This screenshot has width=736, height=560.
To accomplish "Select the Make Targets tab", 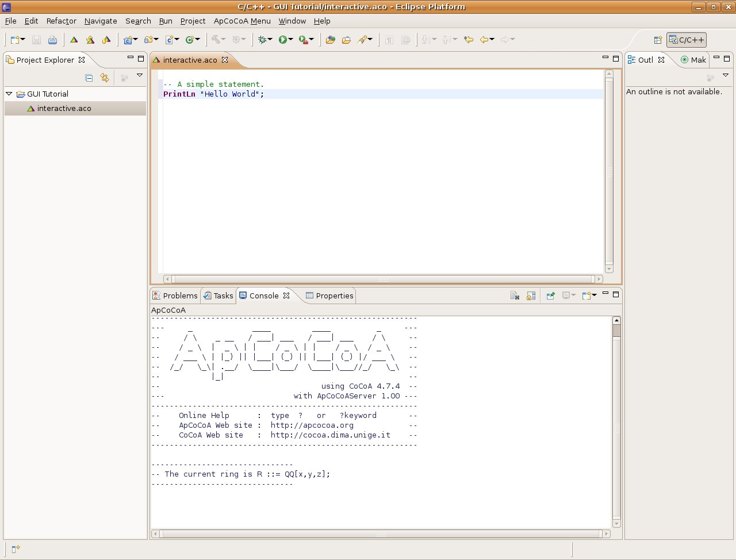I will [693, 60].
